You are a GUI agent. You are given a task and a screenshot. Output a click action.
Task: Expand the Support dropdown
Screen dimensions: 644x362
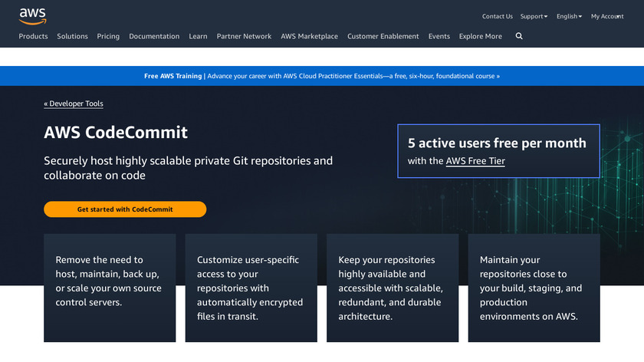coord(534,16)
